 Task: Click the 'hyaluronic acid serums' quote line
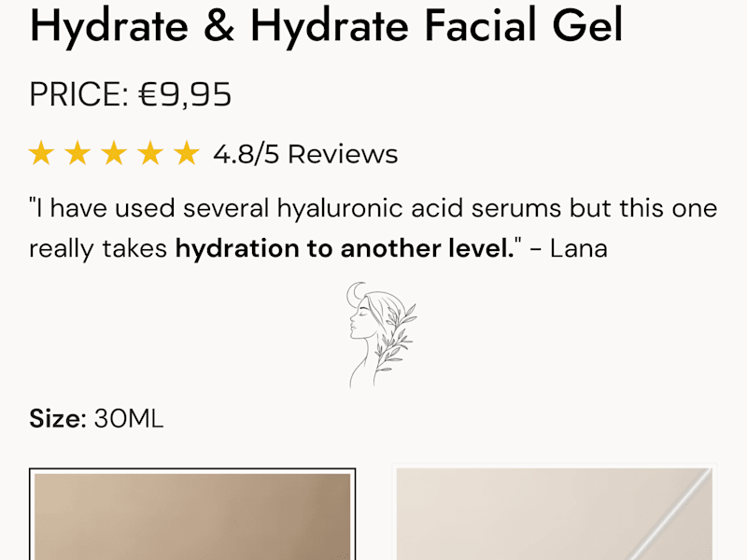(373, 208)
